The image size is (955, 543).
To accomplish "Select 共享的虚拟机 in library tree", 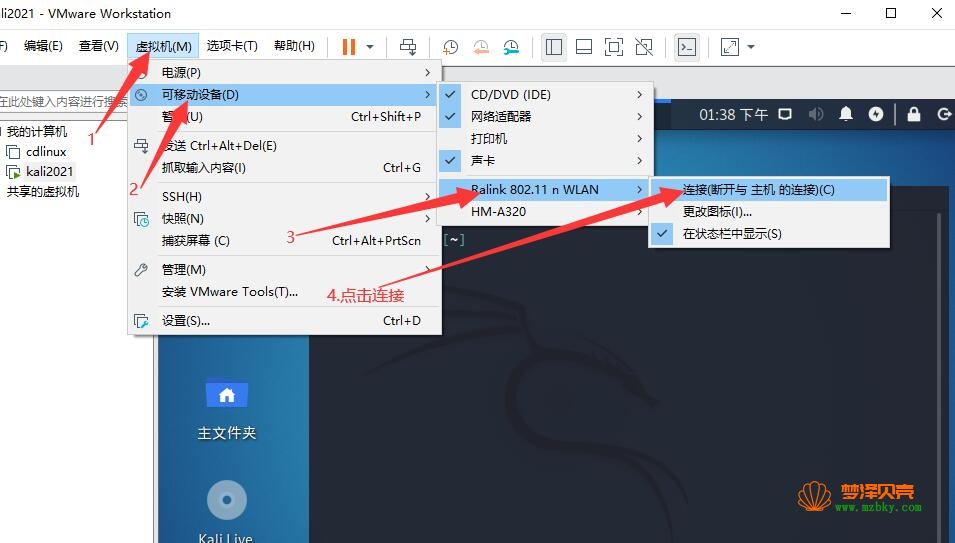I will [43, 192].
